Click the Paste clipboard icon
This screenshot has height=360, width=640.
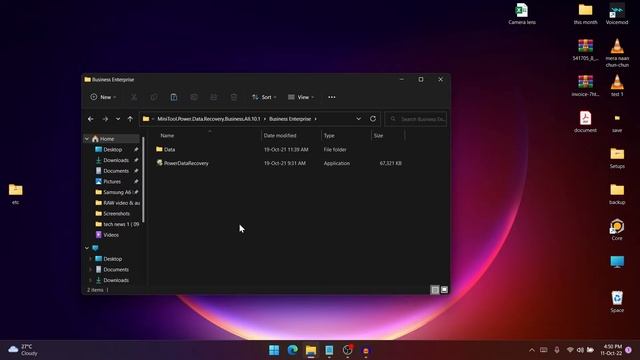tap(174, 97)
